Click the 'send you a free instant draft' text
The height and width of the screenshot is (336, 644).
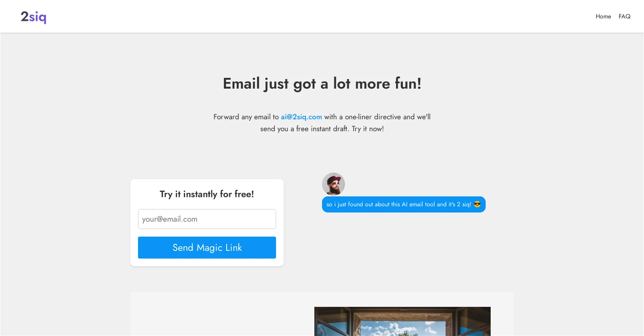pos(304,129)
